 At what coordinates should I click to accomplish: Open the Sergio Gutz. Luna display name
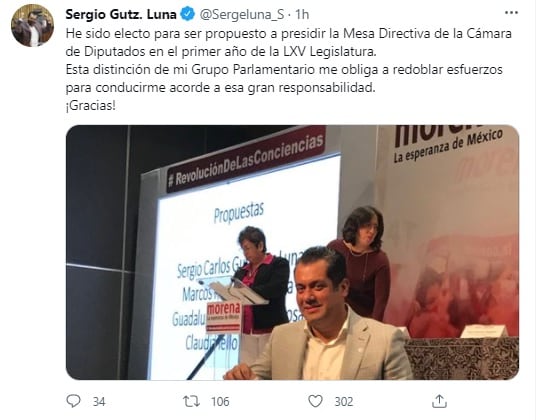point(121,14)
